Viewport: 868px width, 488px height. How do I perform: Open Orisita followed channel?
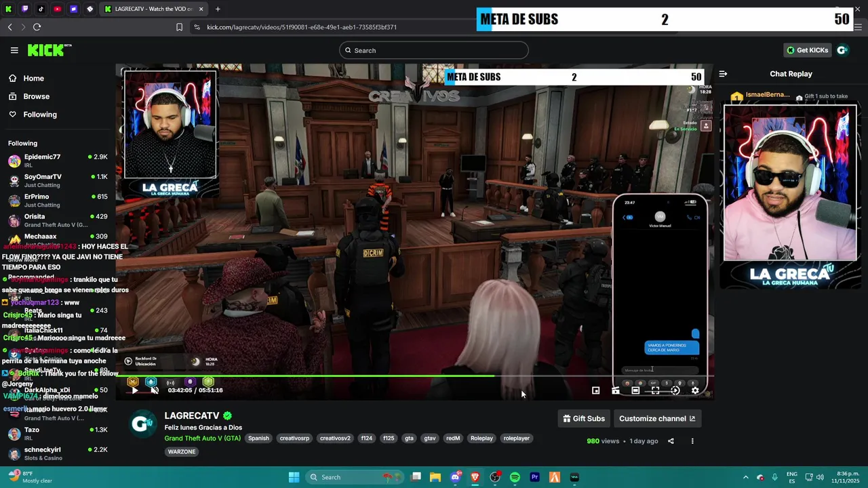coord(58,220)
